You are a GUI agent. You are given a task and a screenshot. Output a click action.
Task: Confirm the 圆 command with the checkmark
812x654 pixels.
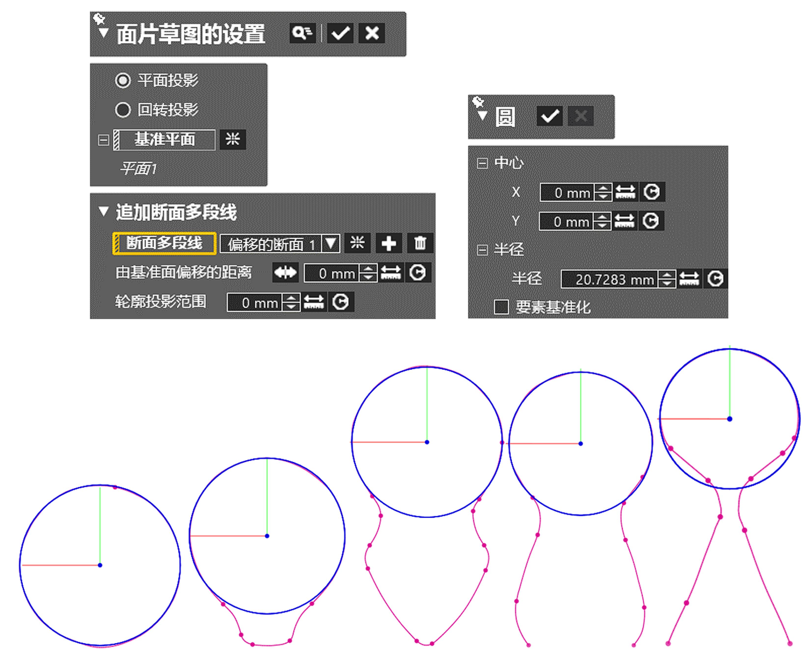pos(550,116)
